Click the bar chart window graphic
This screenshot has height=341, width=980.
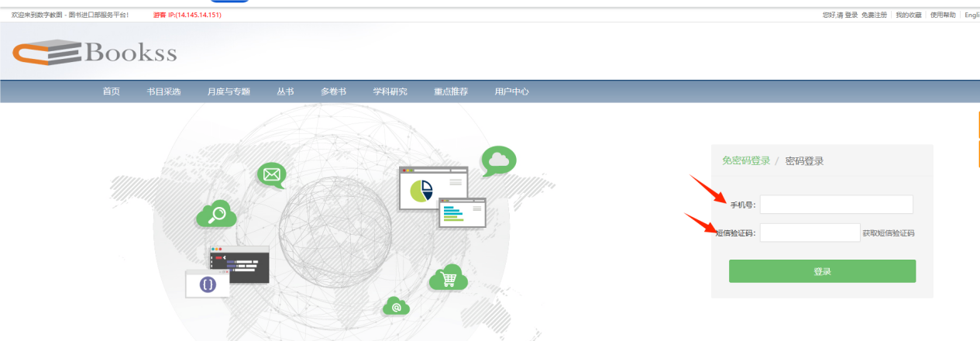(x=462, y=212)
